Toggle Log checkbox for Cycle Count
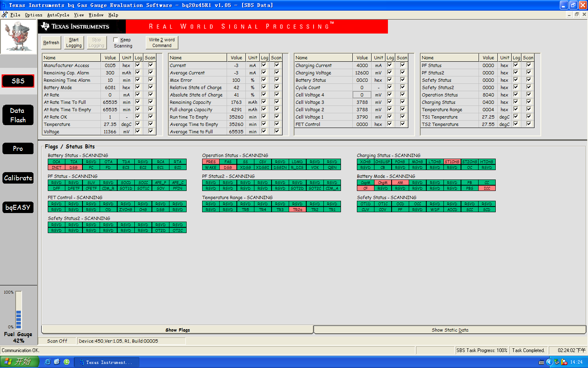Image resolution: width=588 pixels, height=368 pixels. click(x=390, y=87)
